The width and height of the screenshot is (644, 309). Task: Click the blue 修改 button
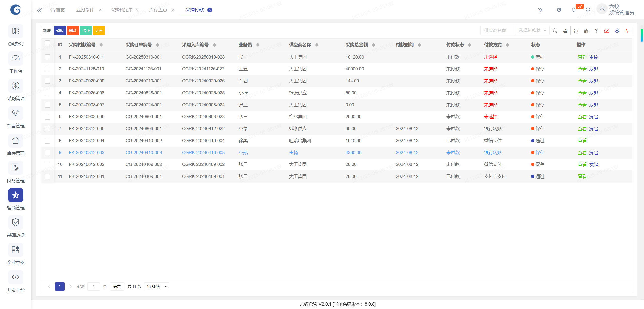(60, 31)
